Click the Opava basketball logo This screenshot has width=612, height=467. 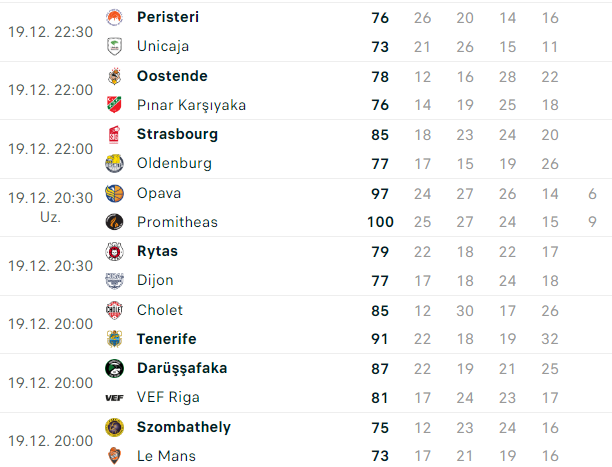[x=114, y=194]
